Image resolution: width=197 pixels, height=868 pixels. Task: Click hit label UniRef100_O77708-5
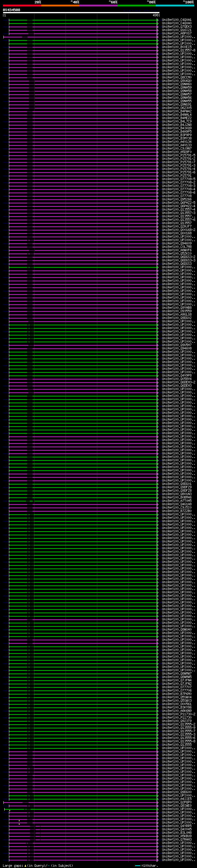(x=179, y=179)
